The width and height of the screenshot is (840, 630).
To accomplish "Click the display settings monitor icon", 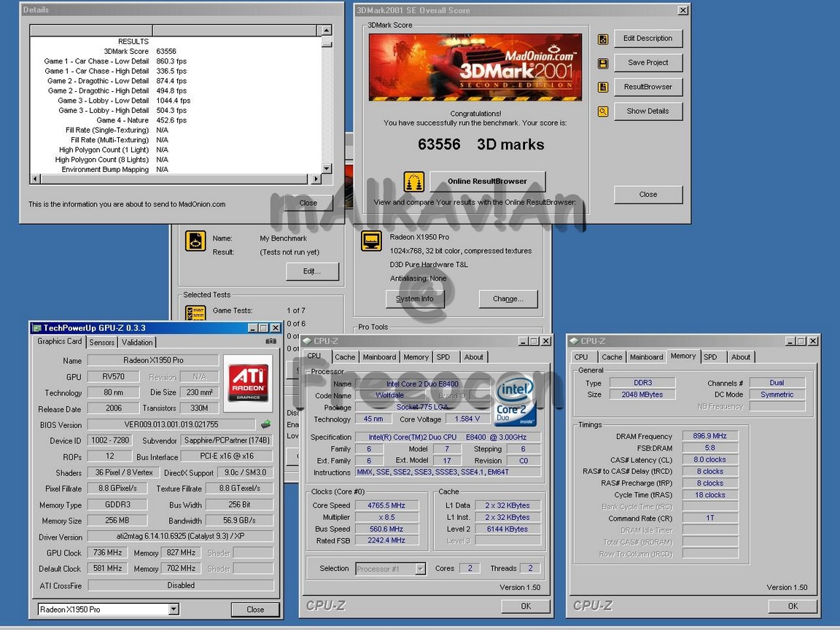I will pyautogui.click(x=371, y=241).
